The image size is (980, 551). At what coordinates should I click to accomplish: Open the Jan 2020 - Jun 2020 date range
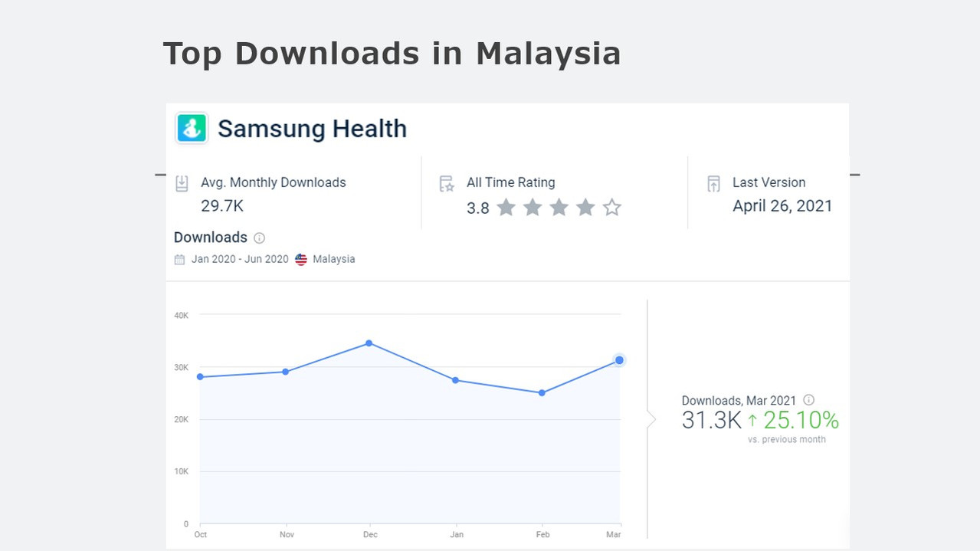click(240, 260)
